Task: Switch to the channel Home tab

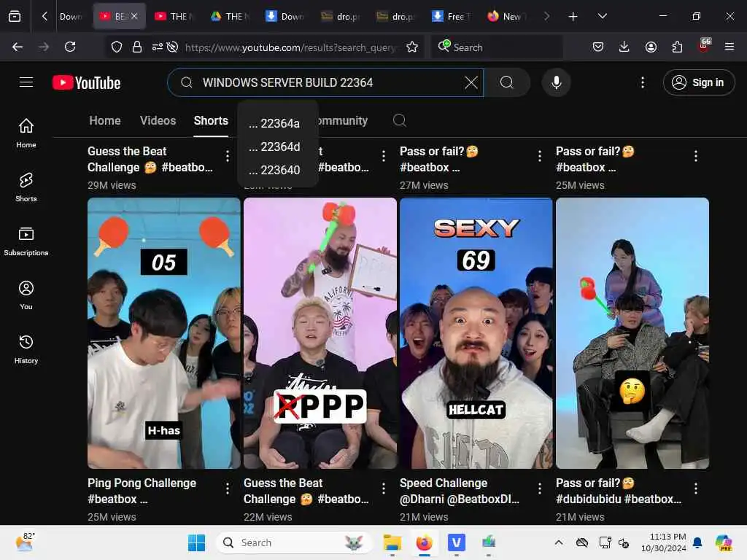Action: (x=105, y=120)
